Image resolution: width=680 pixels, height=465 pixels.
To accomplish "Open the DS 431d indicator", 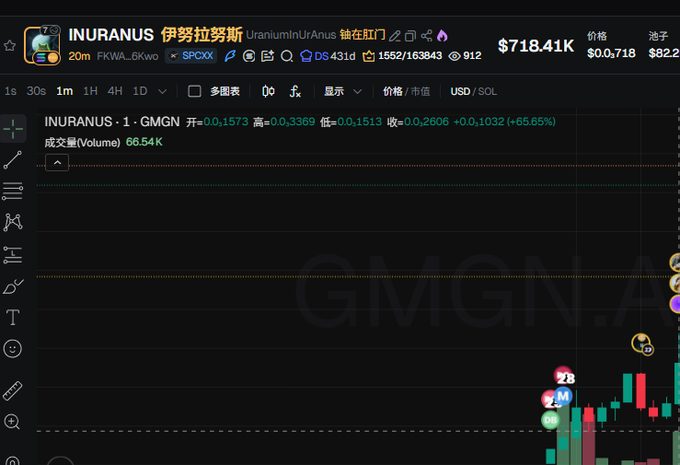I will pos(328,56).
